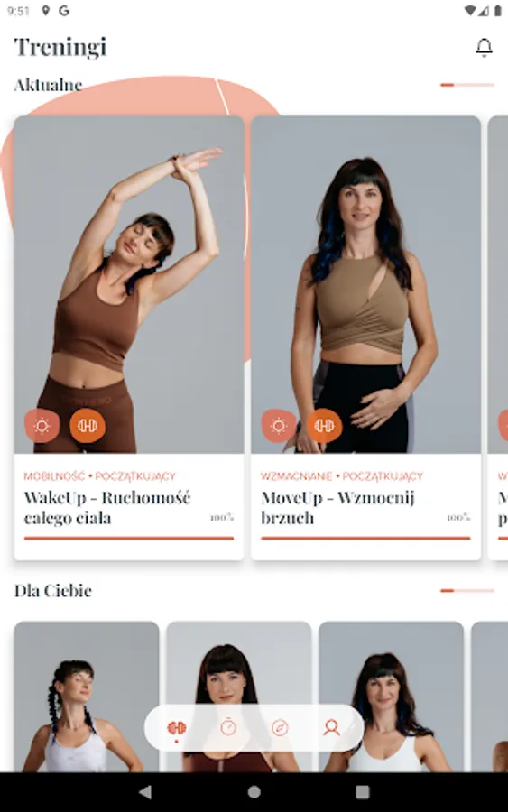Open the profile person icon tab
The height and width of the screenshot is (812, 508).
[331, 727]
